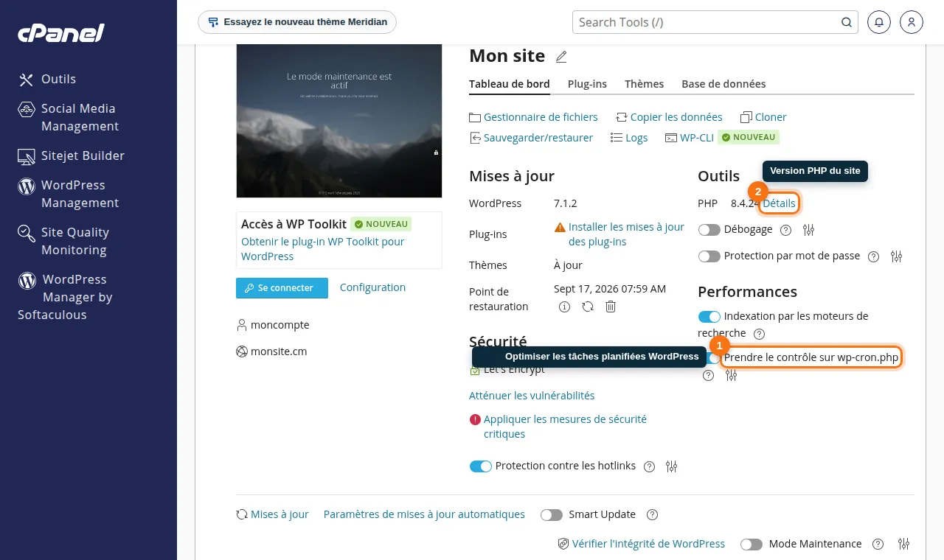Click the Se connecter button

282,288
